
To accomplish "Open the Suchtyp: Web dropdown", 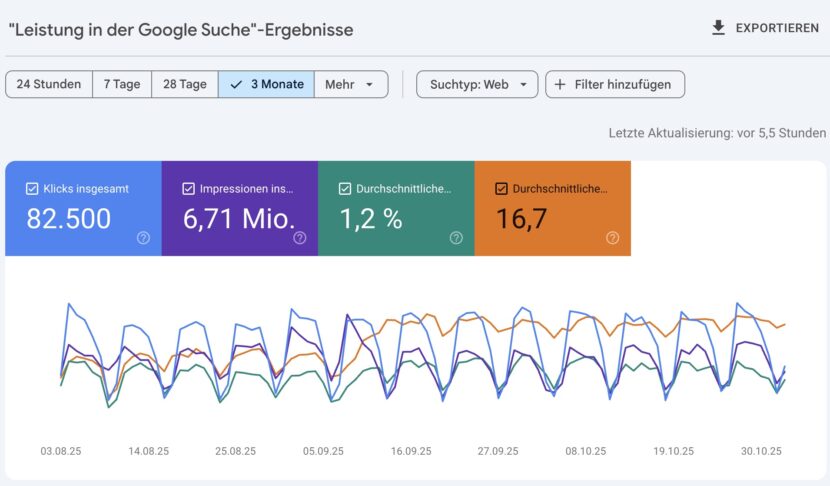I will (x=477, y=85).
